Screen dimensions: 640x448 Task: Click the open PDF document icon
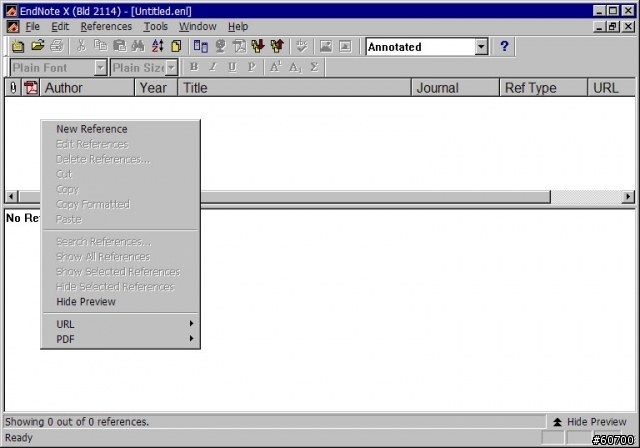click(239, 46)
